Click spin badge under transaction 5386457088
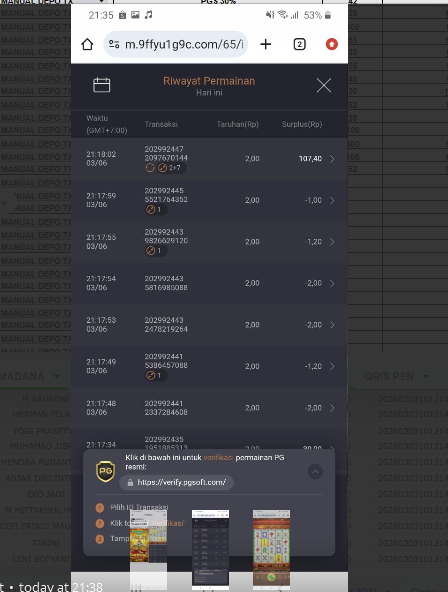This screenshot has width=448, height=592. [x=156, y=376]
